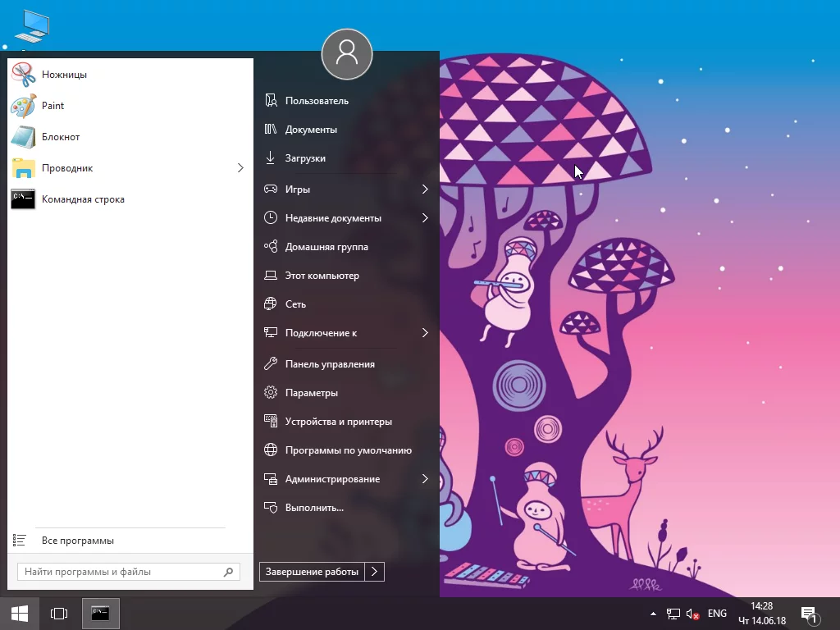The height and width of the screenshot is (630, 840).
Task: Open Параметры settings
Action: click(313, 392)
